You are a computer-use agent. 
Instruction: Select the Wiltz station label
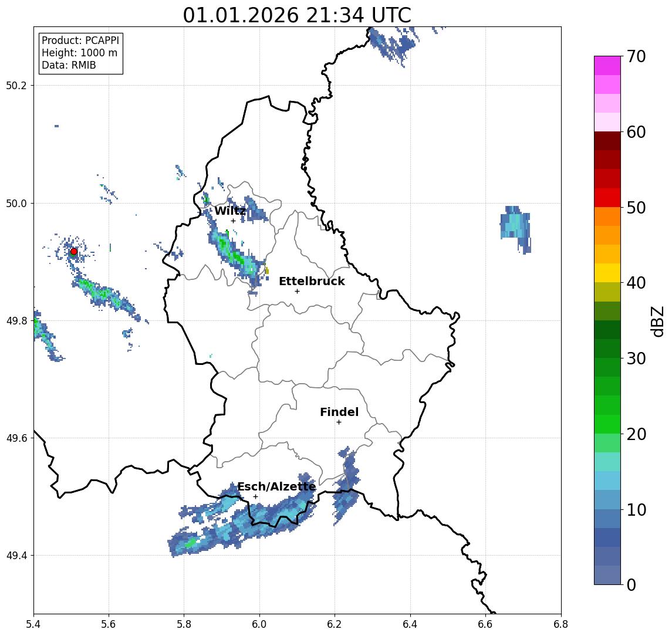[x=230, y=211]
